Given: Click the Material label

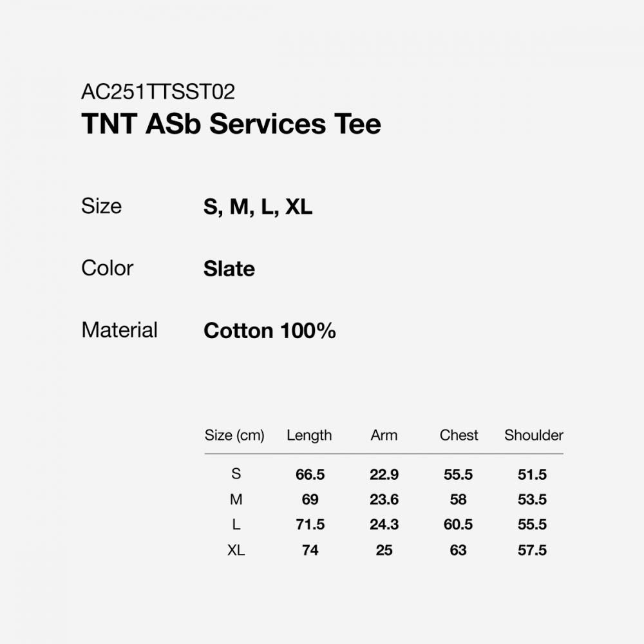Looking at the screenshot, I should pyautogui.click(x=119, y=330).
